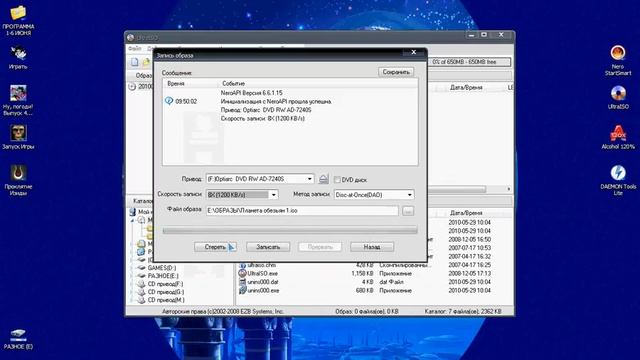Open the Метод записи Disc-at-Once dropdown
This screenshot has width=640, height=360.
tap(409, 195)
